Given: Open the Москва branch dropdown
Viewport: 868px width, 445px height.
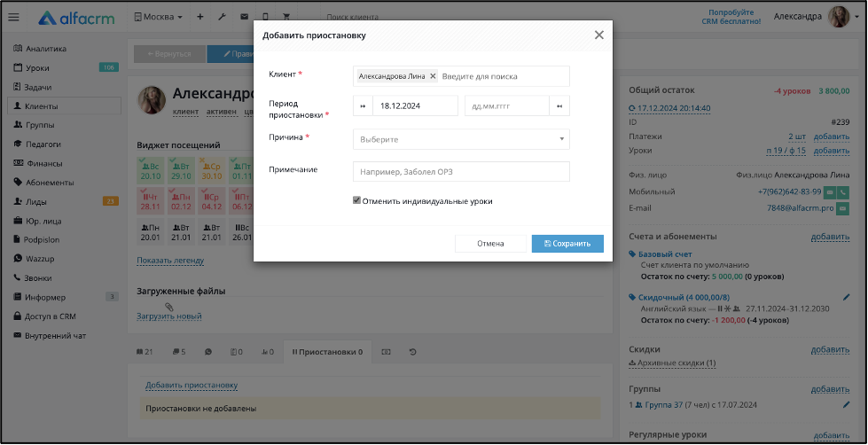Looking at the screenshot, I should [x=159, y=17].
